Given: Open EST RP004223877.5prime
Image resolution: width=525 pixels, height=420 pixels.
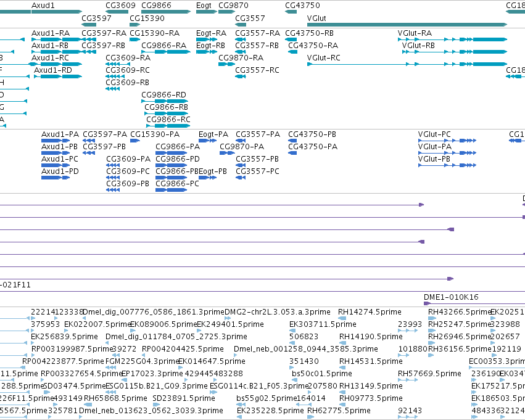Looking at the screenshot, I should tap(64, 361).
